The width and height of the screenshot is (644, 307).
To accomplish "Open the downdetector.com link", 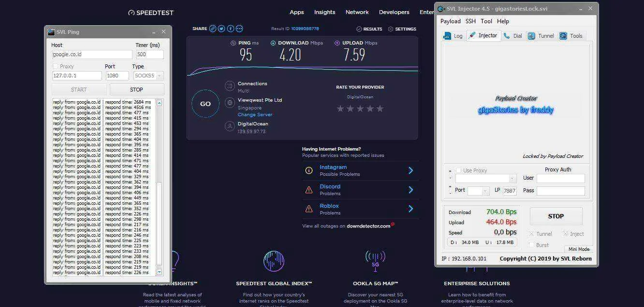I will coord(368,226).
